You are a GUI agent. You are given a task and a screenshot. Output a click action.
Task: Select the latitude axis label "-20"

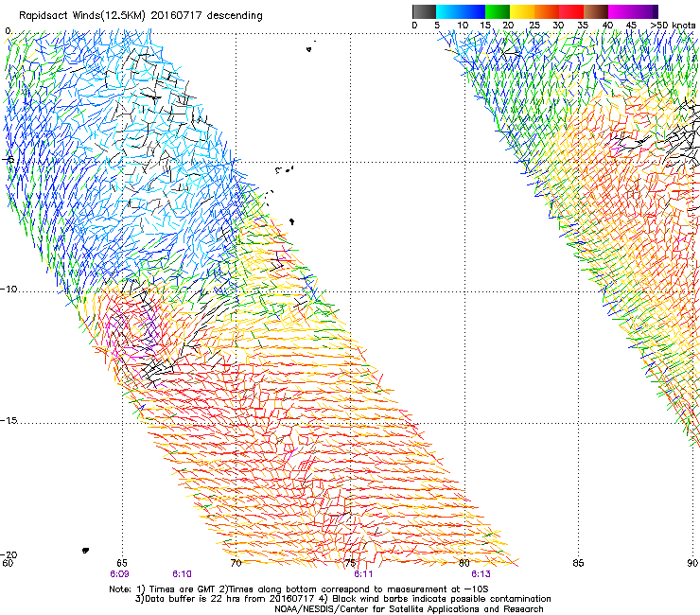9,554
